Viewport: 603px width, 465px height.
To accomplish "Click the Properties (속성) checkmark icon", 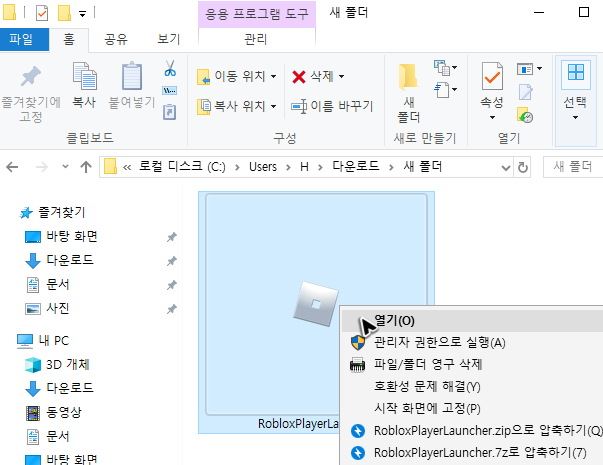I will coord(492,76).
